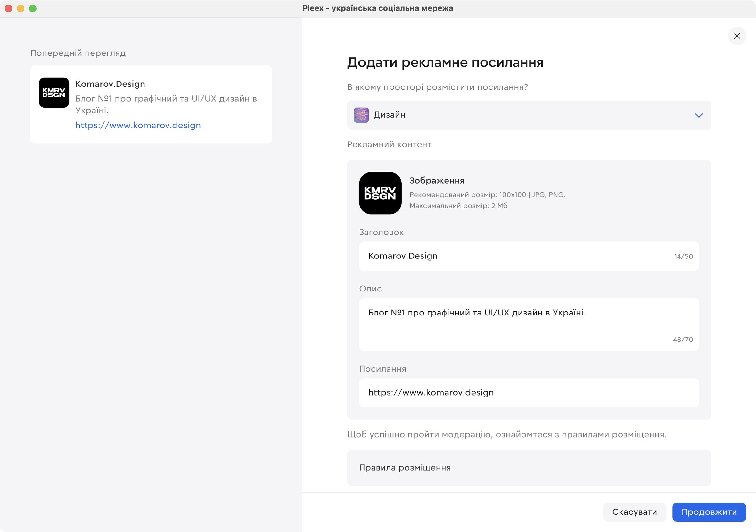Click the KMRV DSGN image upload thumbnail
This screenshot has height=532, width=756.
pos(380,193)
